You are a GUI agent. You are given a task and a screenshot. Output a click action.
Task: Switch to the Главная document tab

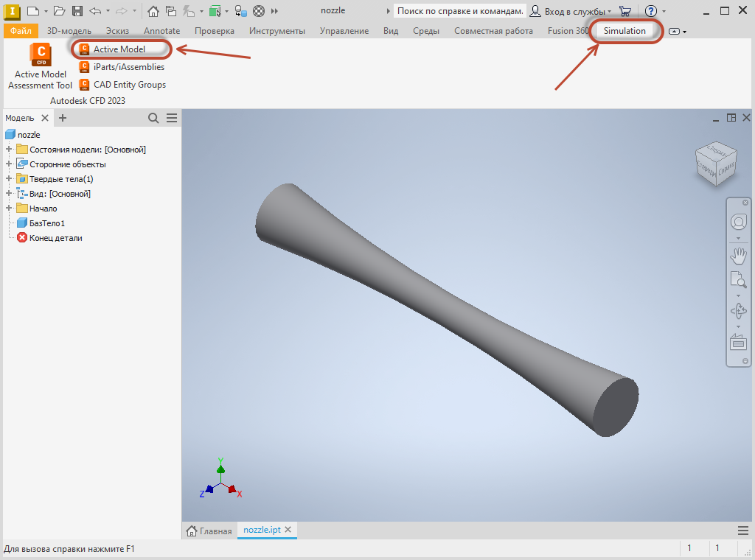click(x=209, y=531)
